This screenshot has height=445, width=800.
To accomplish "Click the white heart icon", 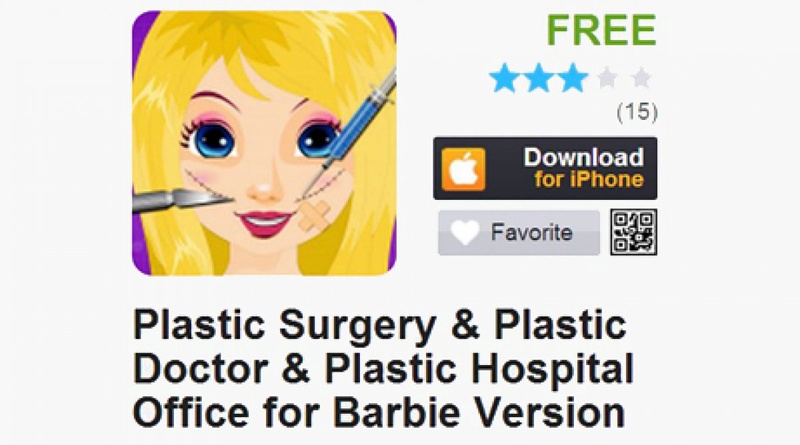I will pos(465,232).
